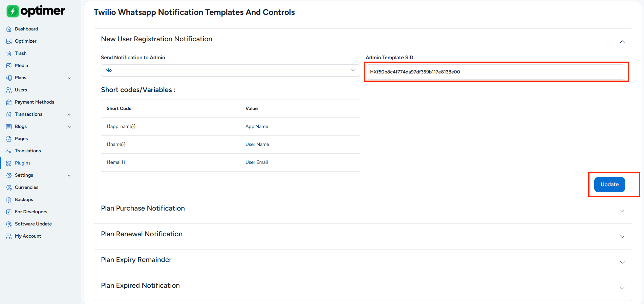Screen dimensions: 644x304
Task: Click the My Account person icon
Action: coord(9,236)
